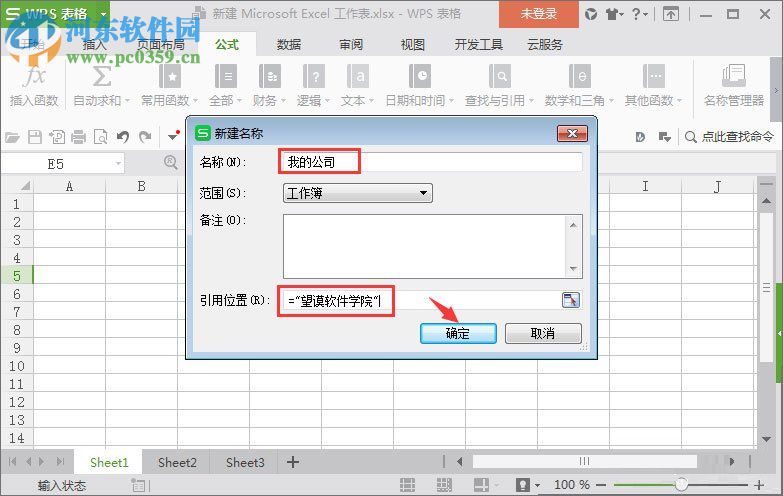
Task: Click the 取消 button in dialog
Action: (543, 333)
